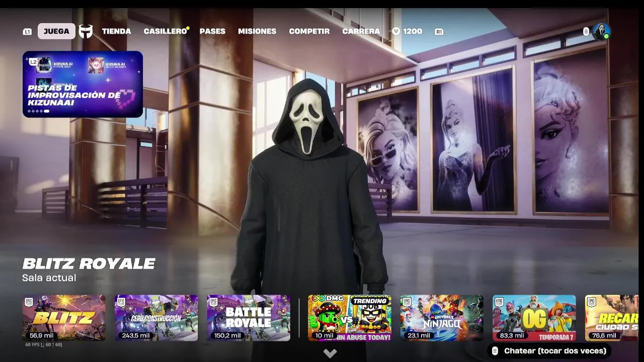
Task: Click the Chatear (tocar dos veces) button
Action: click(x=549, y=350)
